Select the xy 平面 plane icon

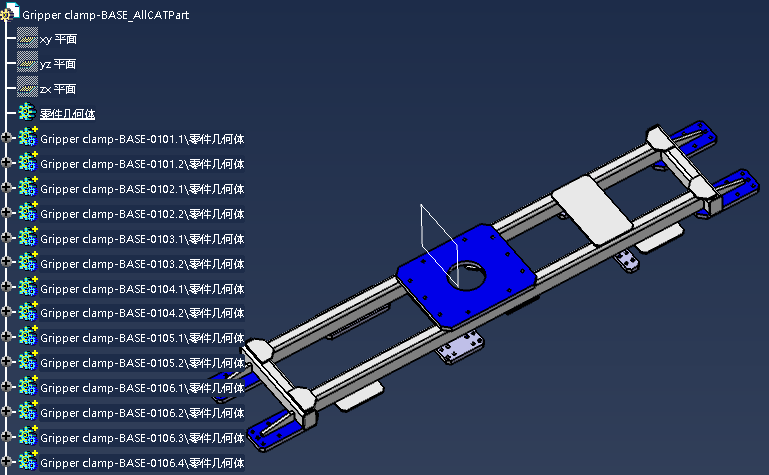pos(27,39)
